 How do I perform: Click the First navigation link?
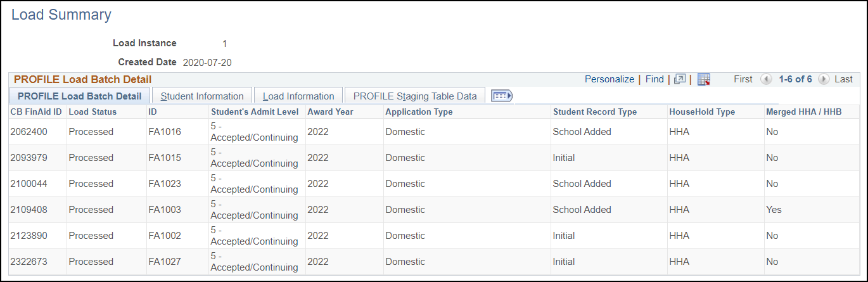click(743, 79)
